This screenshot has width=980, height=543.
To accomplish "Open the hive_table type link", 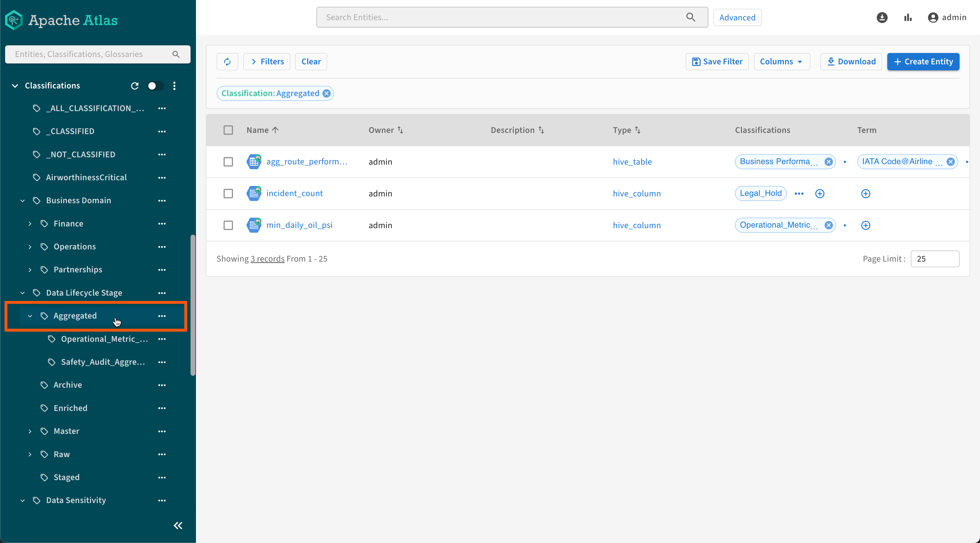I will pyautogui.click(x=632, y=162).
